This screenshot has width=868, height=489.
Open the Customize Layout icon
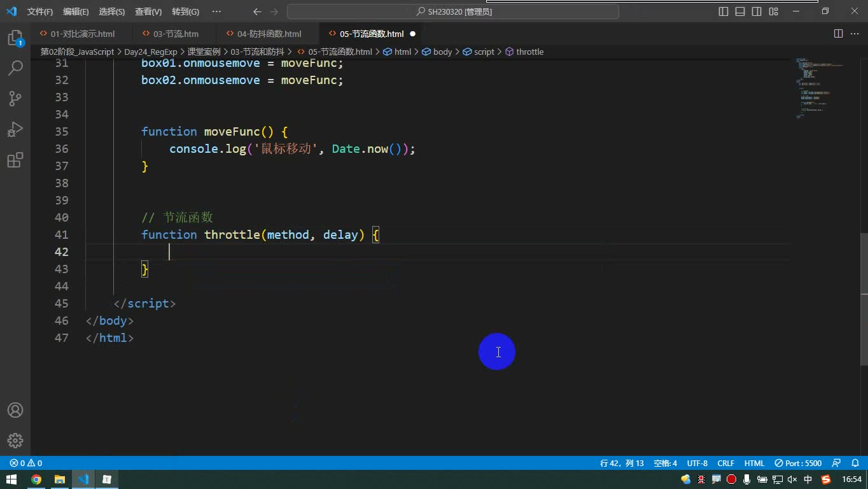(x=774, y=11)
